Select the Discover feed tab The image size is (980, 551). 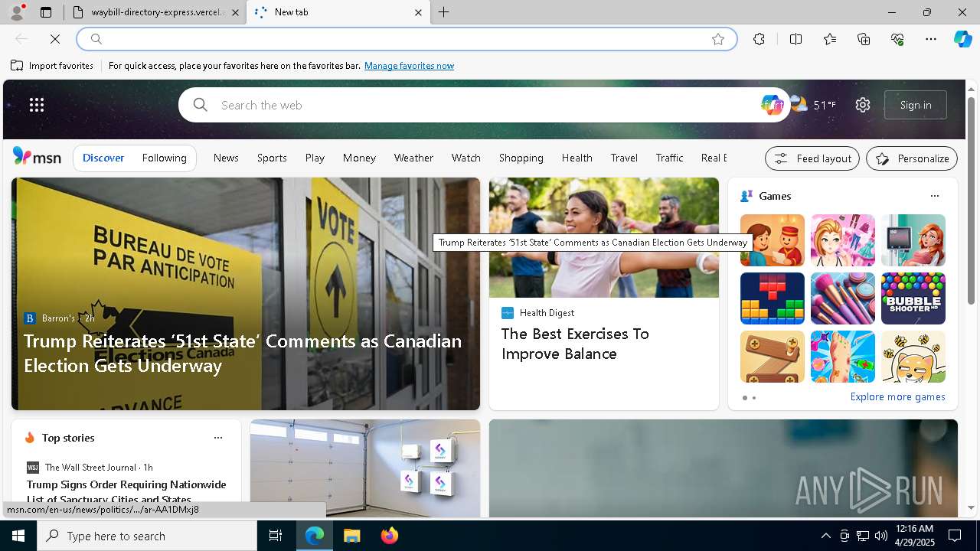(103, 158)
